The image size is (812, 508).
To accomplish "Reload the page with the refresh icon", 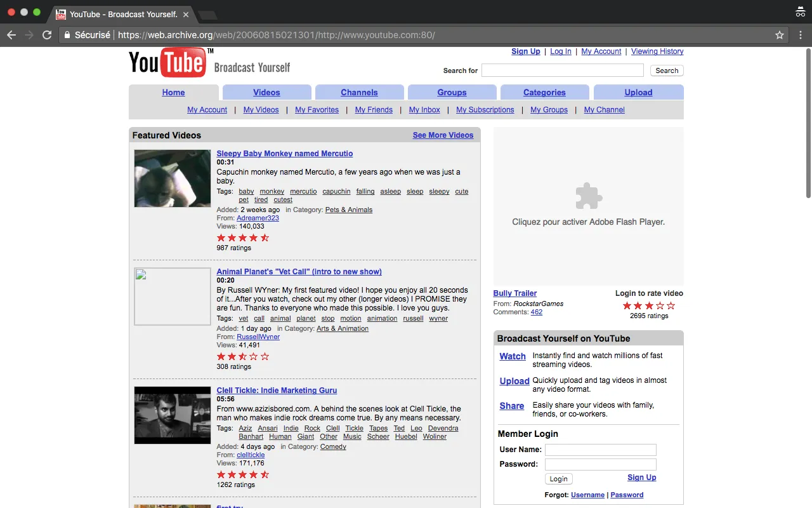I will (47, 35).
